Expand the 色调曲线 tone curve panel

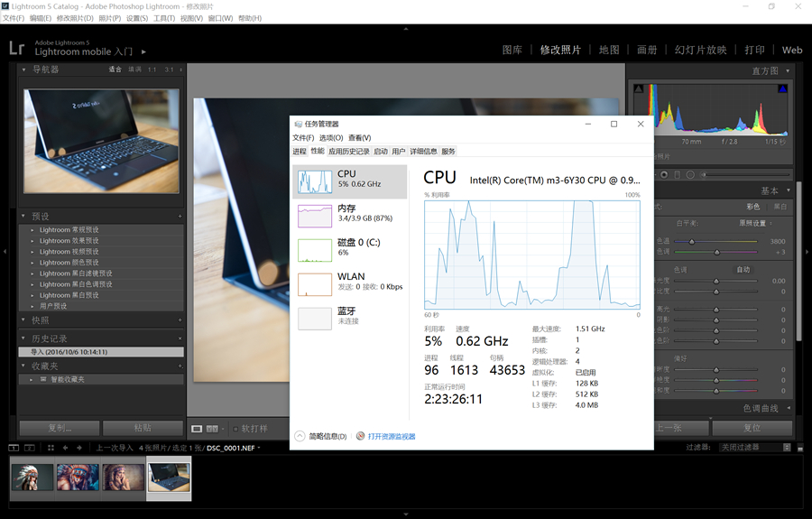point(789,408)
